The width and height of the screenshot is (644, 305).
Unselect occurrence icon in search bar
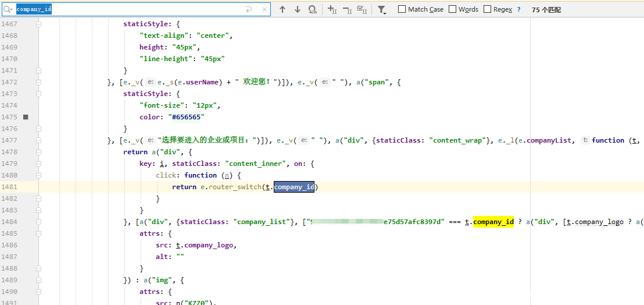[x=347, y=9]
